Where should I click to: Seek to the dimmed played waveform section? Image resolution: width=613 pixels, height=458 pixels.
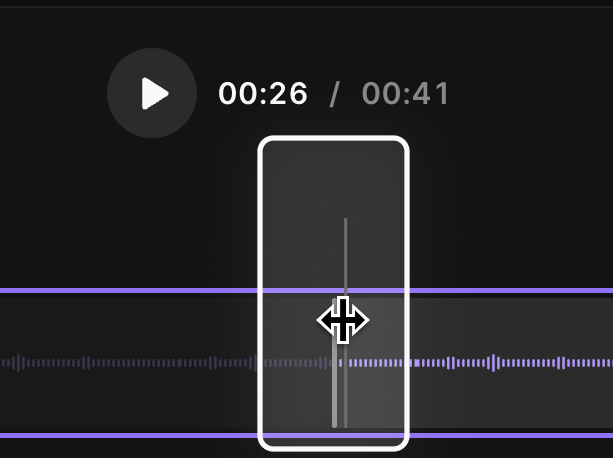tap(129, 363)
